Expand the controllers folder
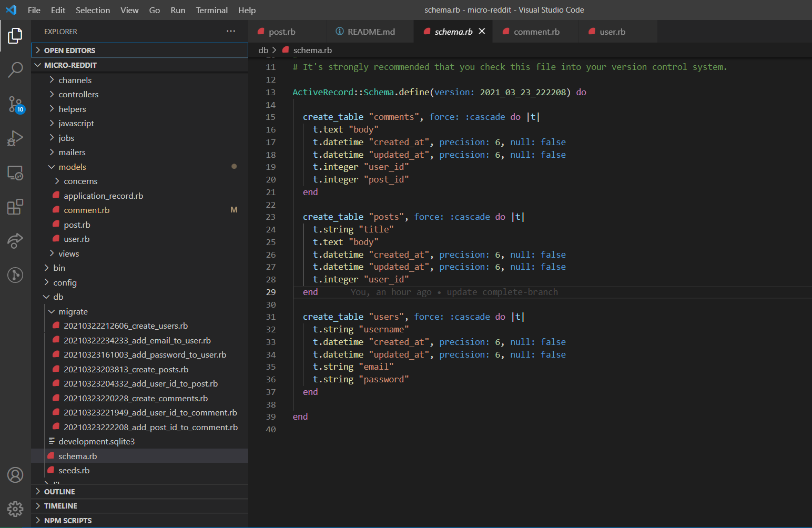 pyautogui.click(x=139, y=94)
